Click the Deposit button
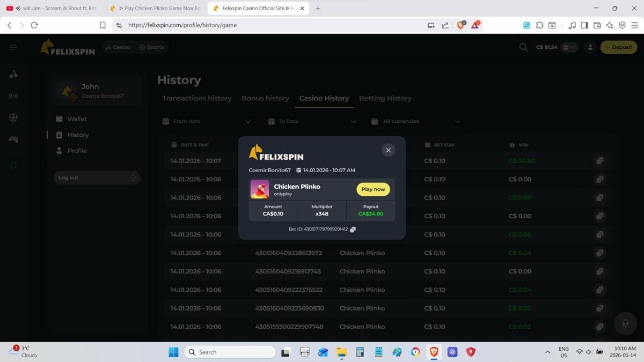644x362 pixels. click(618, 47)
